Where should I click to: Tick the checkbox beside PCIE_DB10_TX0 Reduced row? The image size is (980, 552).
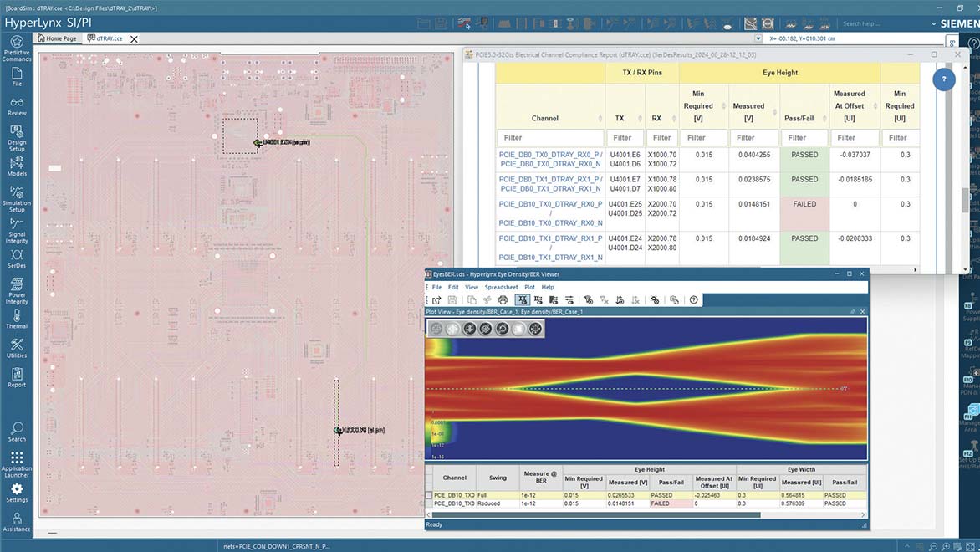coord(429,503)
